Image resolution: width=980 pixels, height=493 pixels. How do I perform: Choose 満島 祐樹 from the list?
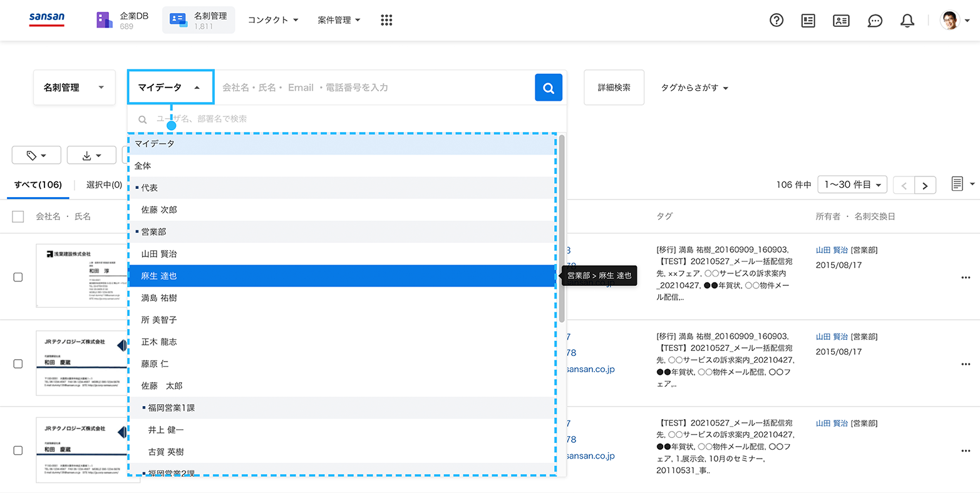click(x=342, y=298)
